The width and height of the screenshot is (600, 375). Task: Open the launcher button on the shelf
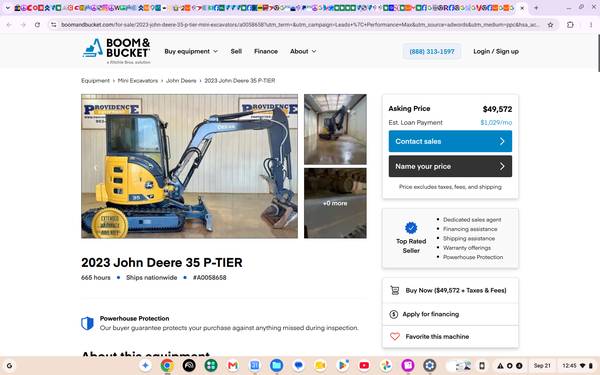[10, 365]
